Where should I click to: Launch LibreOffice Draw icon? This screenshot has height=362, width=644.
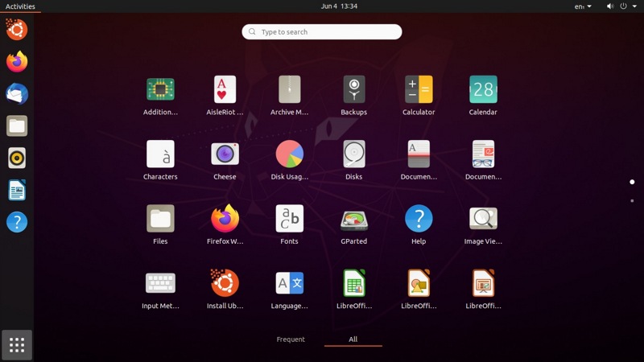(x=419, y=283)
